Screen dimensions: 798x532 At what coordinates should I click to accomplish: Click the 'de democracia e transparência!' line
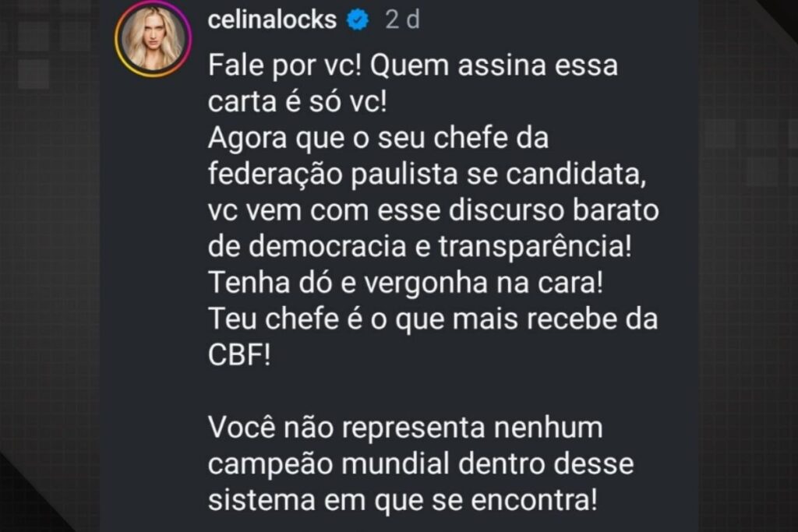tap(419, 246)
